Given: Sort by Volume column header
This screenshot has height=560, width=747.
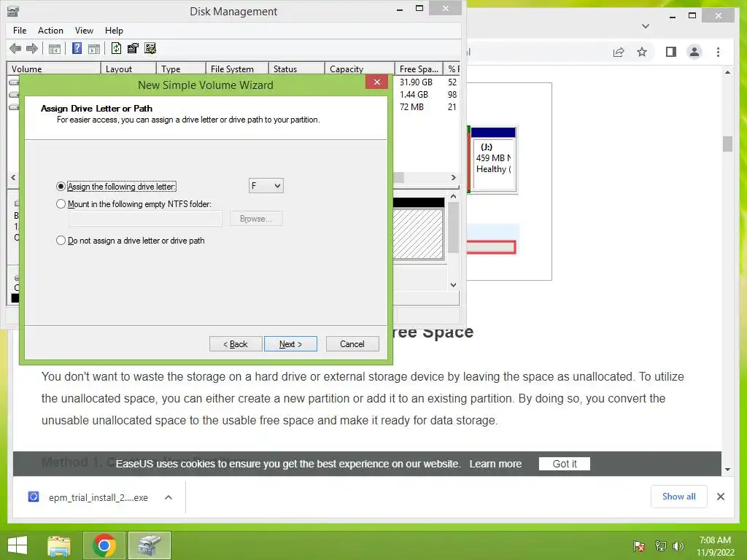Looking at the screenshot, I should pyautogui.click(x=54, y=69).
